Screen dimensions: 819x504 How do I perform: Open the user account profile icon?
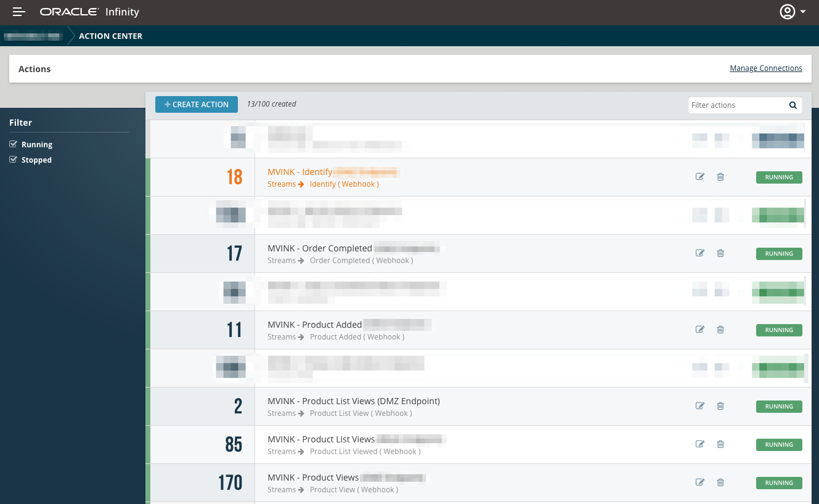pos(787,12)
